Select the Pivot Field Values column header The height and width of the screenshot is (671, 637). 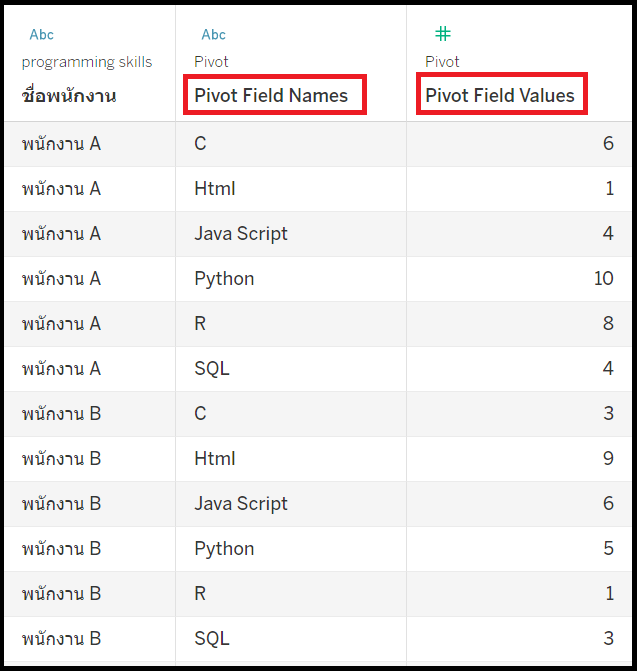(x=500, y=96)
